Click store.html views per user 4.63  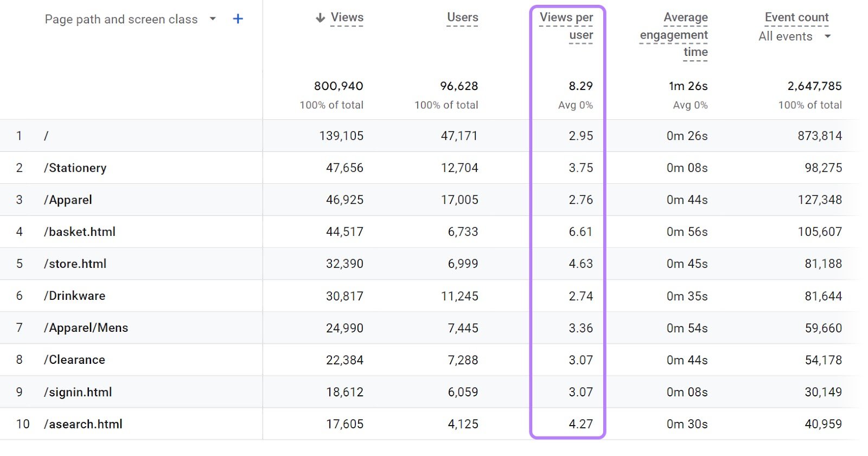pos(580,264)
